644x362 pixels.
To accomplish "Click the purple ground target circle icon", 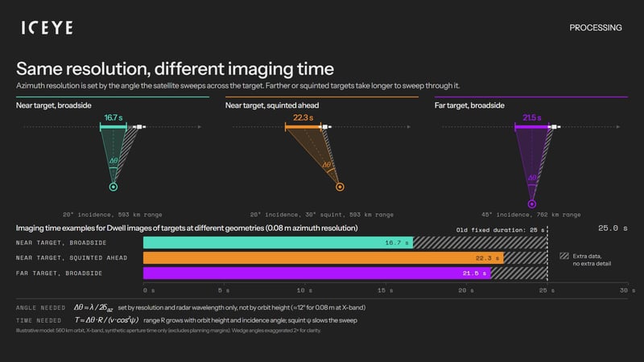I will (x=532, y=204).
